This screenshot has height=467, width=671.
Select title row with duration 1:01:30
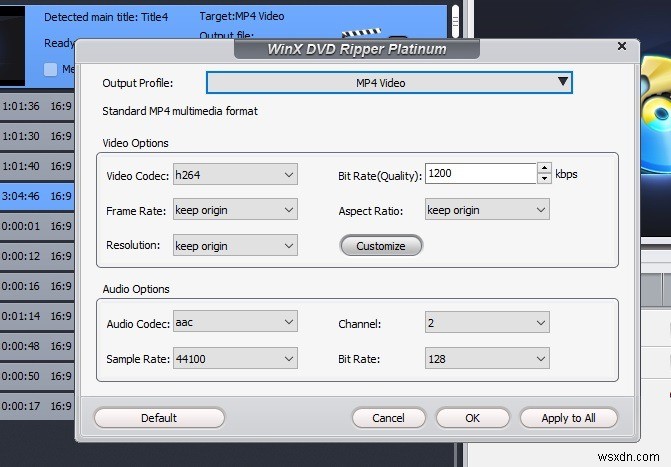coord(37,136)
